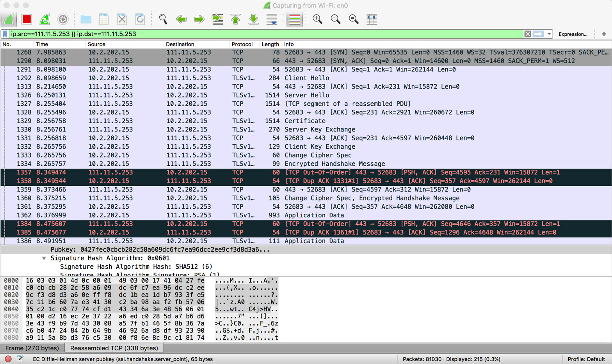Screen dimensions: 612x364
Task: Open a capture file with folder icon
Action: pos(86,19)
